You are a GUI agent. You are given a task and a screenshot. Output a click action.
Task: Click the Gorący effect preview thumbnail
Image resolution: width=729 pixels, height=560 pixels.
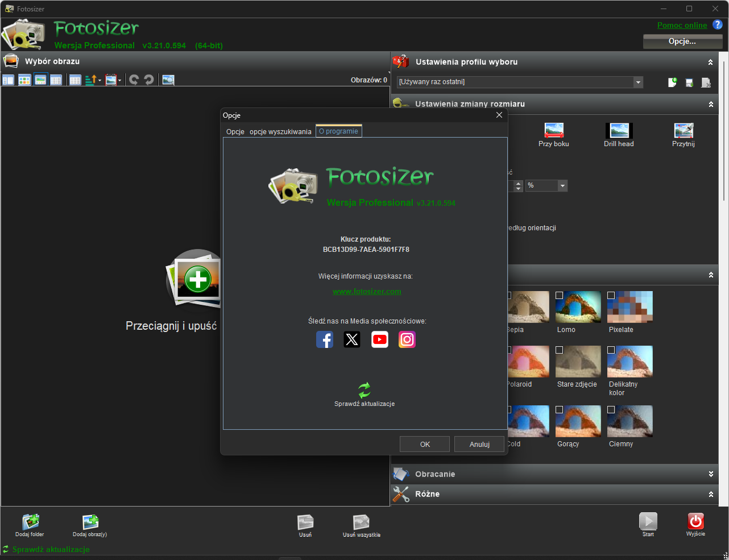578,421
